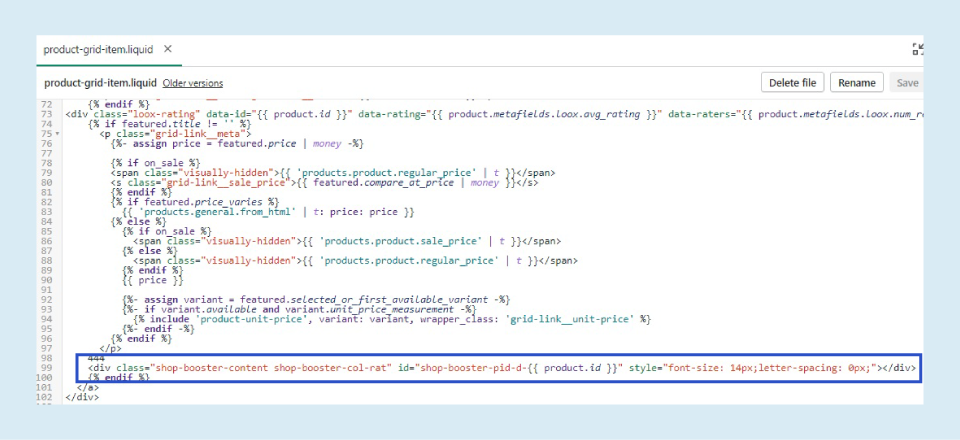960x440 pixels.
Task: Click the Delete file button
Action: coord(793,83)
